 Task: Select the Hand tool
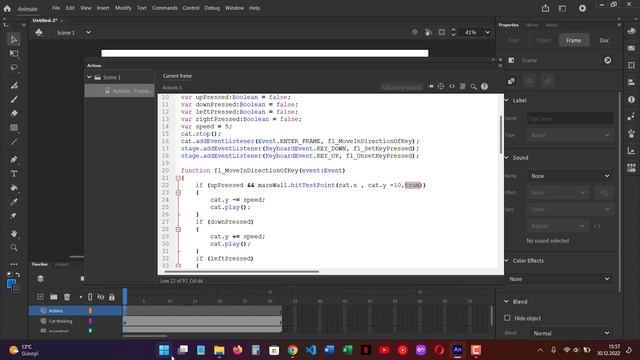(14, 233)
